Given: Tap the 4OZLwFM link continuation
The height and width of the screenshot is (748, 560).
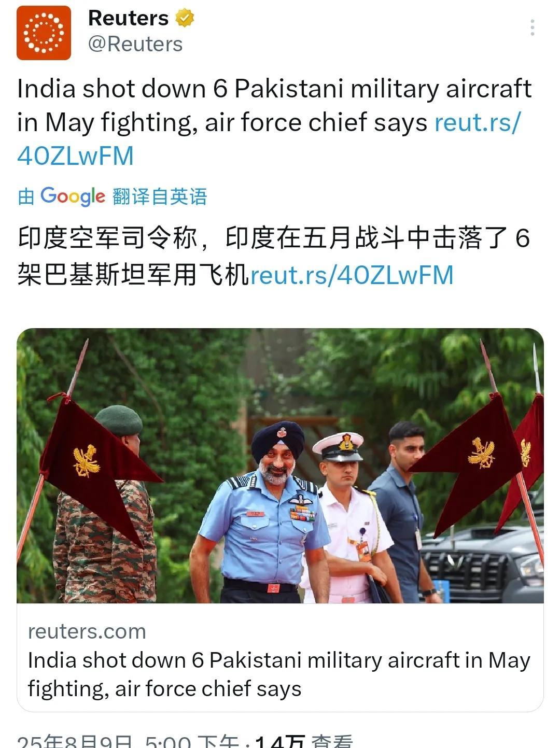Looking at the screenshot, I should pyautogui.click(x=76, y=156).
